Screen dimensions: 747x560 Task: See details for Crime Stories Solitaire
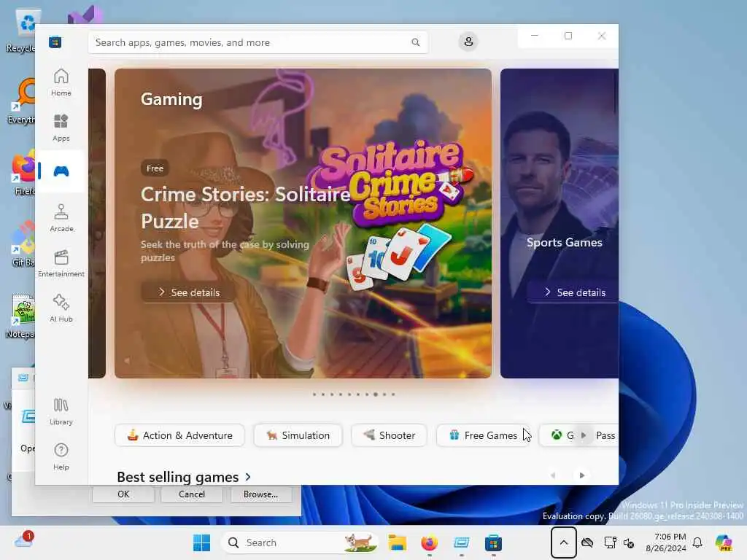[189, 292]
